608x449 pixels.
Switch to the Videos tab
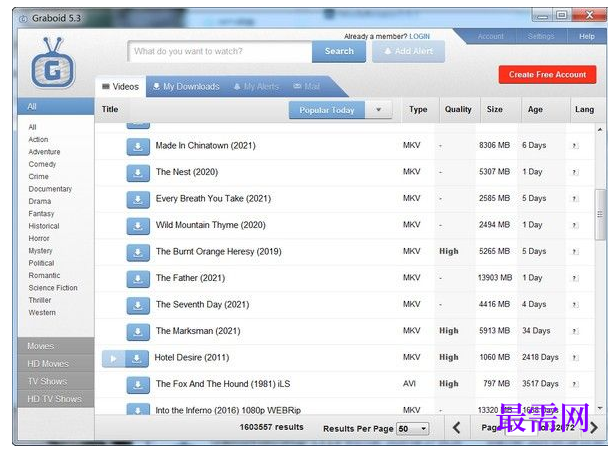point(121,86)
